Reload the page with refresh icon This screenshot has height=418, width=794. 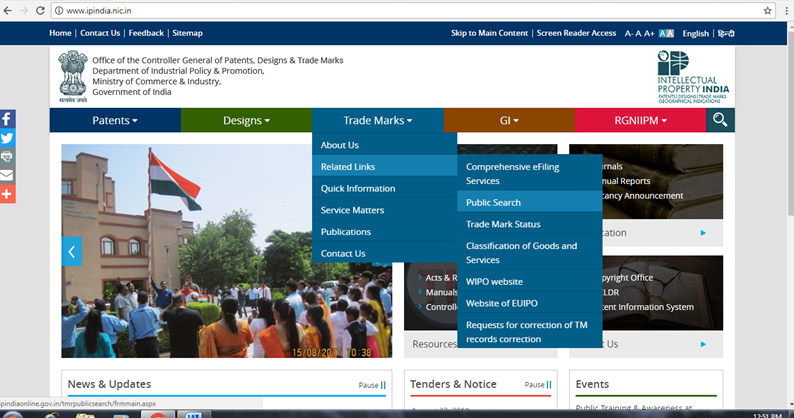click(40, 11)
